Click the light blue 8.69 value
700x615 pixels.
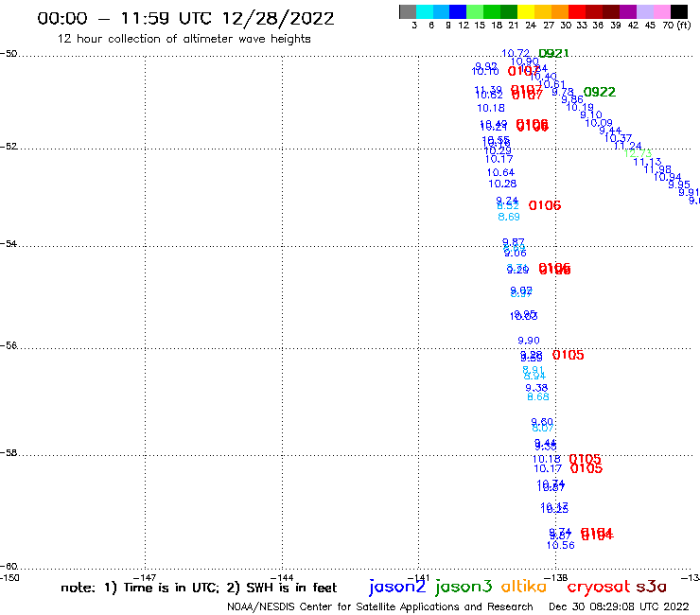509,217
